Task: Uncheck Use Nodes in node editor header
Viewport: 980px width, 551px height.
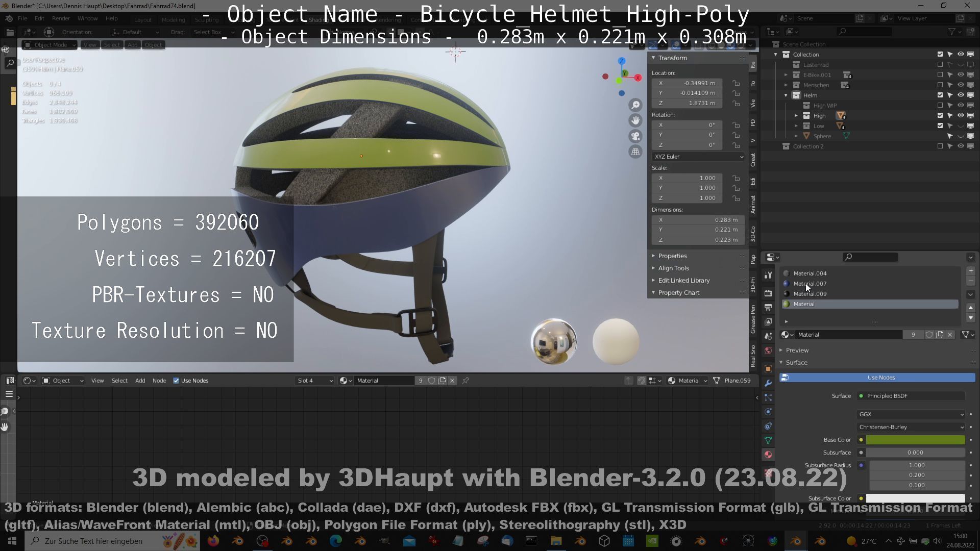Action: 176,381
